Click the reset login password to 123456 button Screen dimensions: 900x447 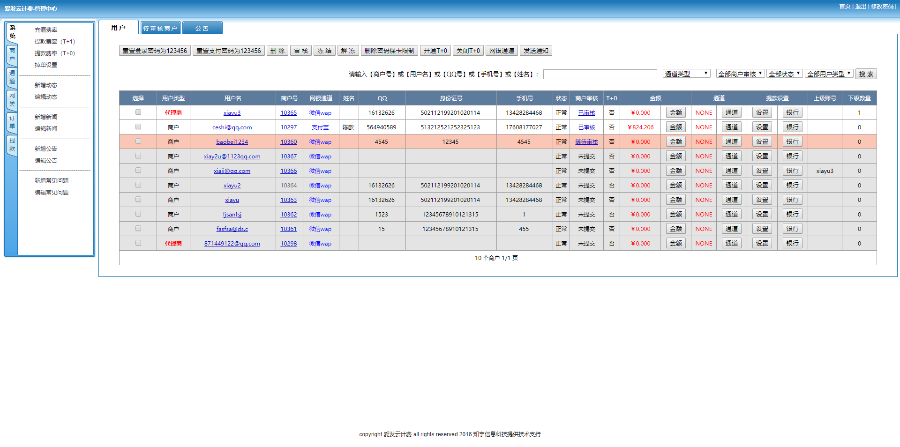coord(154,50)
